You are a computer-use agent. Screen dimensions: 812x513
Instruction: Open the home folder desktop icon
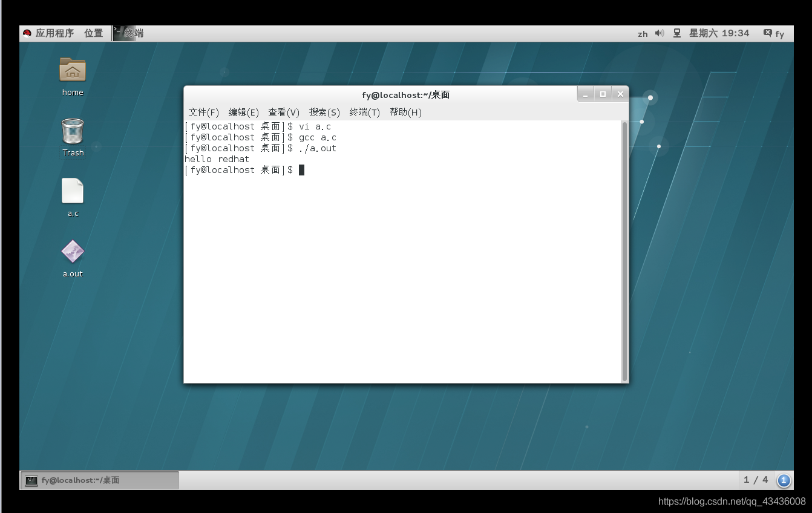click(x=73, y=71)
